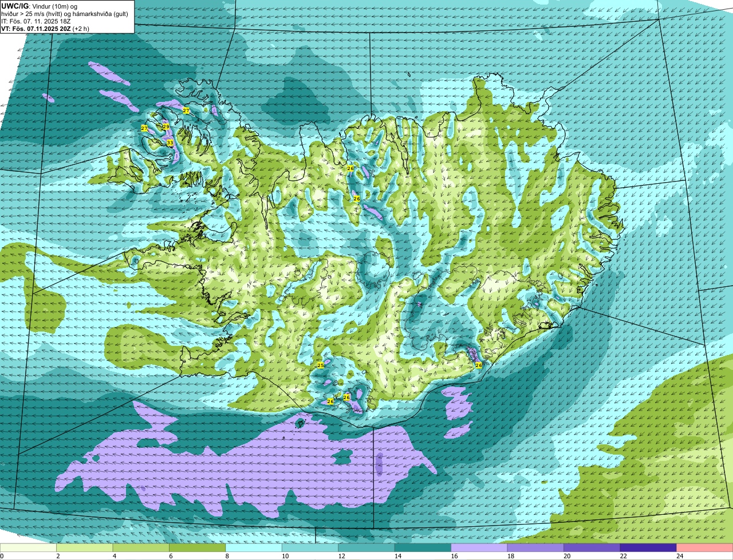Click the pale yellow 0–2 legend swatch

(29, 547)
